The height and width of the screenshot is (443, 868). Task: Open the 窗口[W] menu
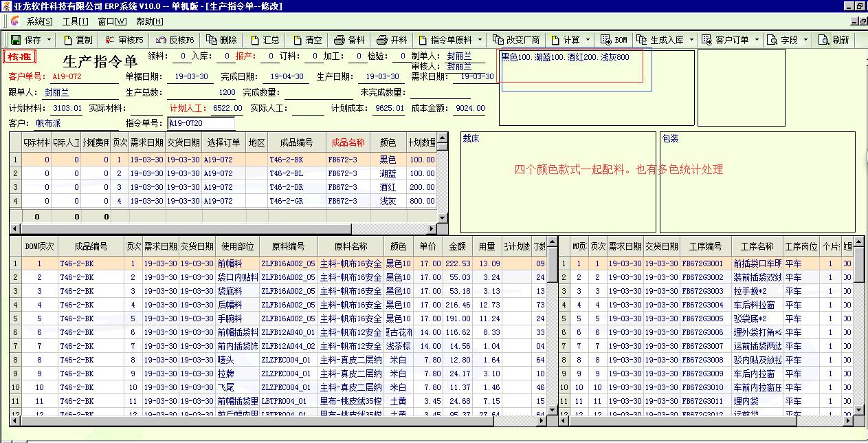(112, 21)
